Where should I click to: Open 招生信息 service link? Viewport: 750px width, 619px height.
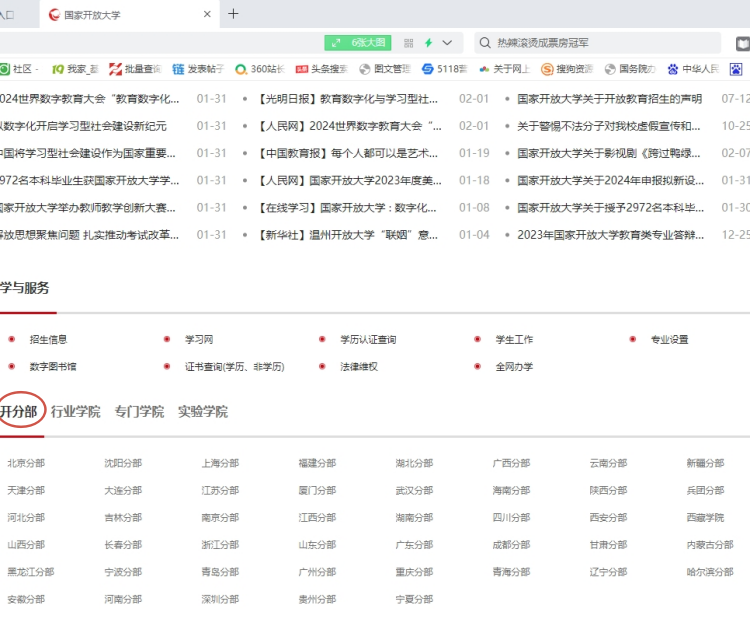[x=48, y=340]
